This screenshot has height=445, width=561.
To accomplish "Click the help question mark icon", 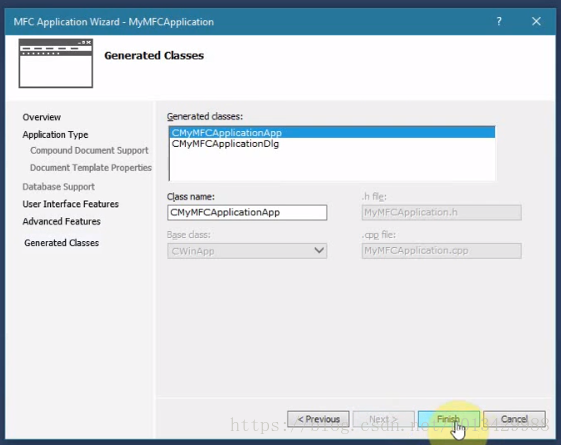I will click(x=499, y=21).
